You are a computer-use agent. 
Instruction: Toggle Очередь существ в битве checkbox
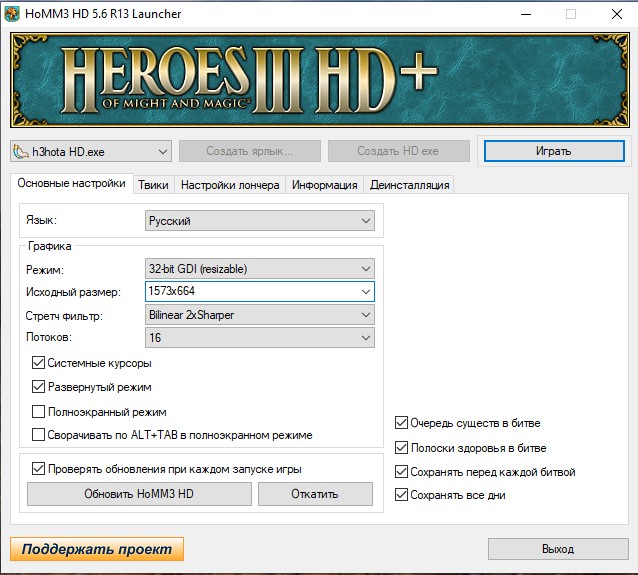click(402, 423)
